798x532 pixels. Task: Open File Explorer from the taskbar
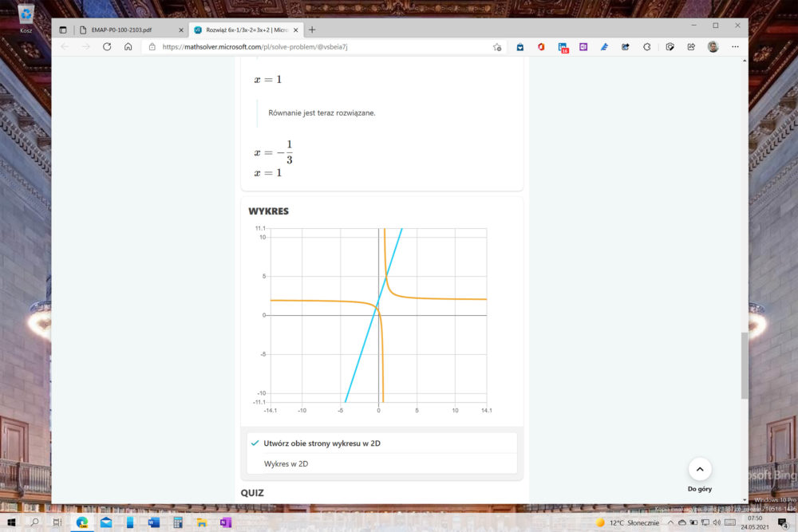click(202, 522)
